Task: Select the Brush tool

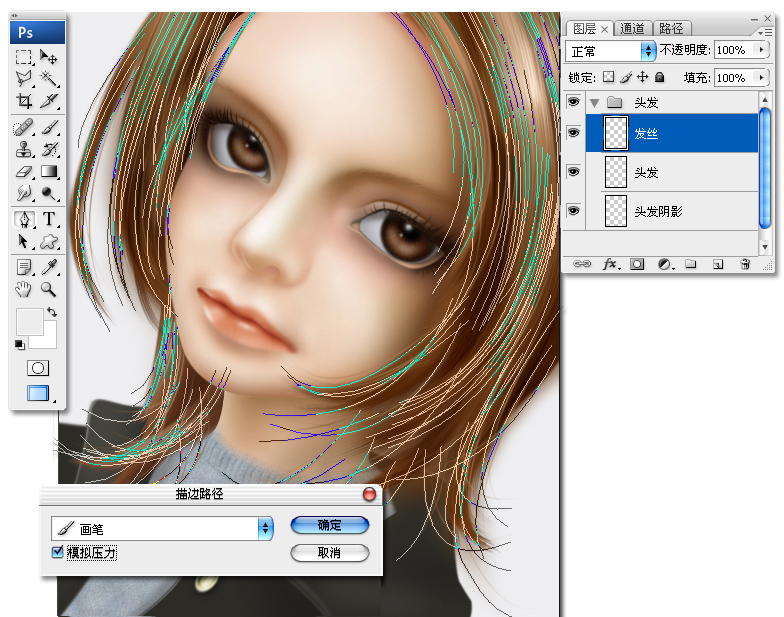Action: tap(49, 128)
